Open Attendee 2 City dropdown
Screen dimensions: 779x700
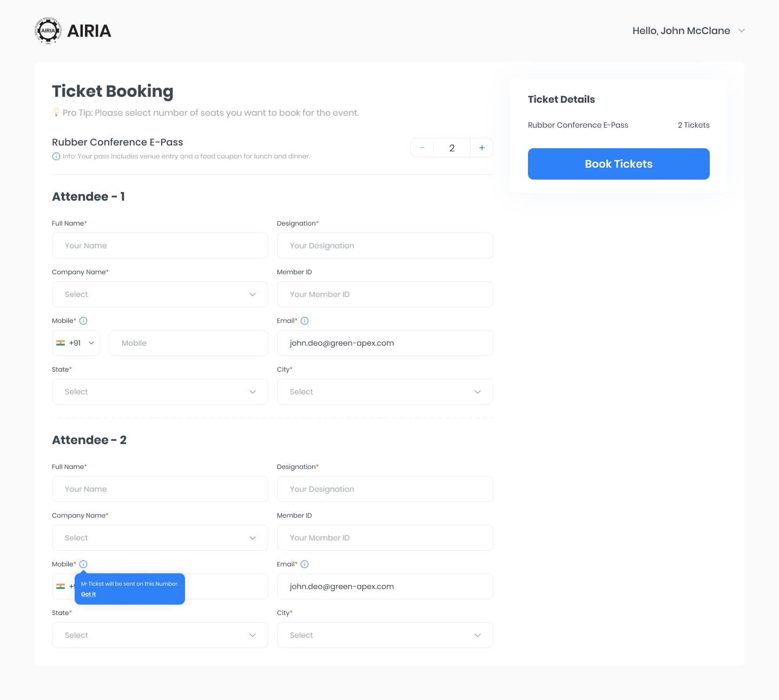coord(385,635)
